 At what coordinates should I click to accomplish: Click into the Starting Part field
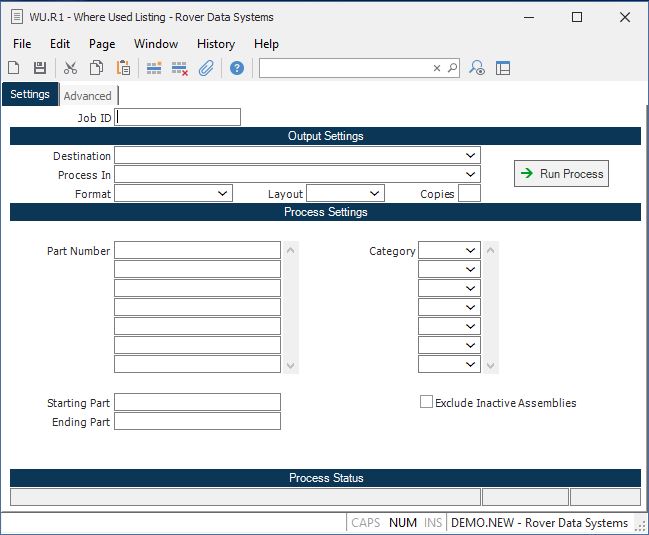(197, 403)
